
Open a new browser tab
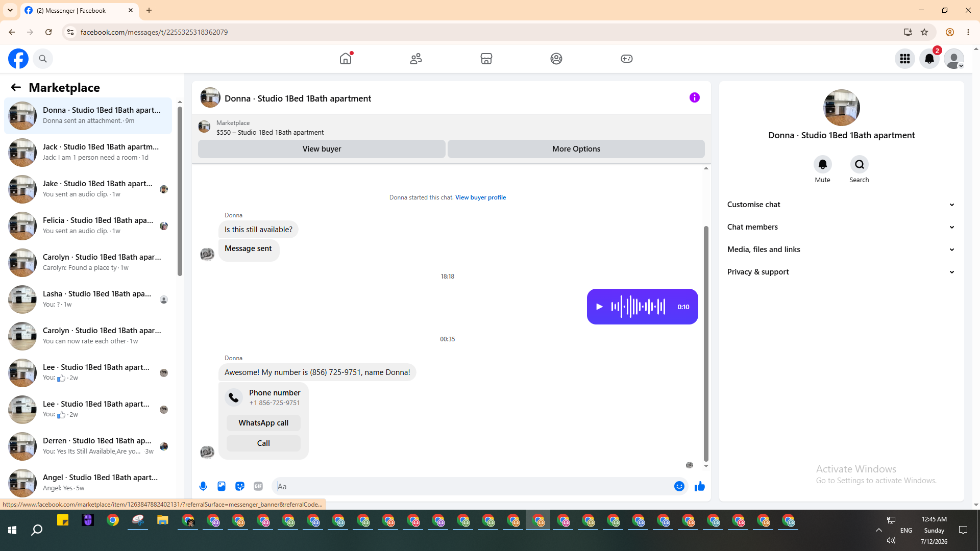(149, 10)
